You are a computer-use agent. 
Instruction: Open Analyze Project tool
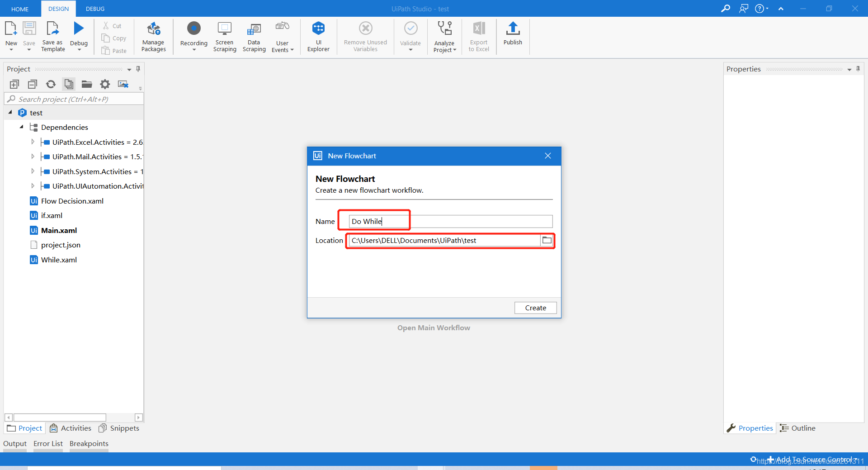click(444, 37)
